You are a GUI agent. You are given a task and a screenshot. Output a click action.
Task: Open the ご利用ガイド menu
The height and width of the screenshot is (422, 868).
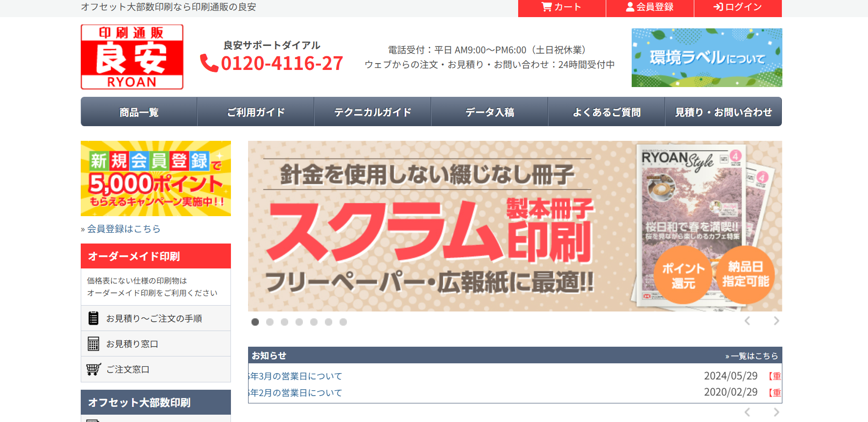pos(256,112)
